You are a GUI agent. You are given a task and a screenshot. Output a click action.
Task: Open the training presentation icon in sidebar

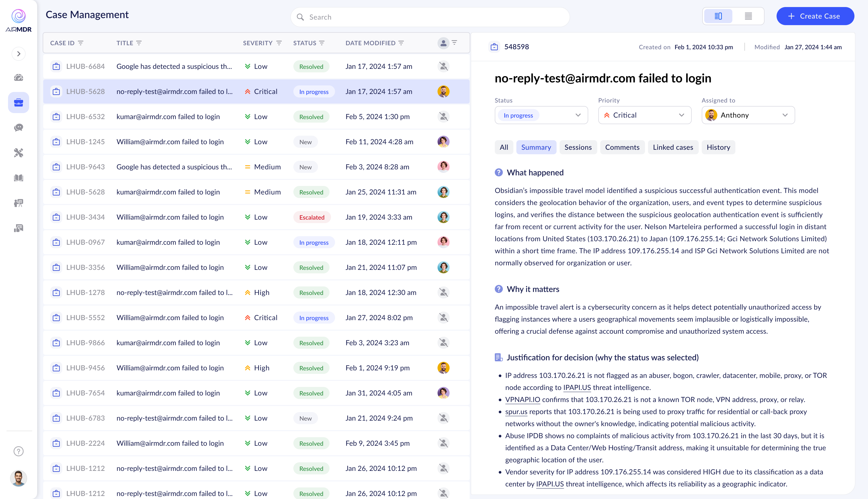point(19,203)
